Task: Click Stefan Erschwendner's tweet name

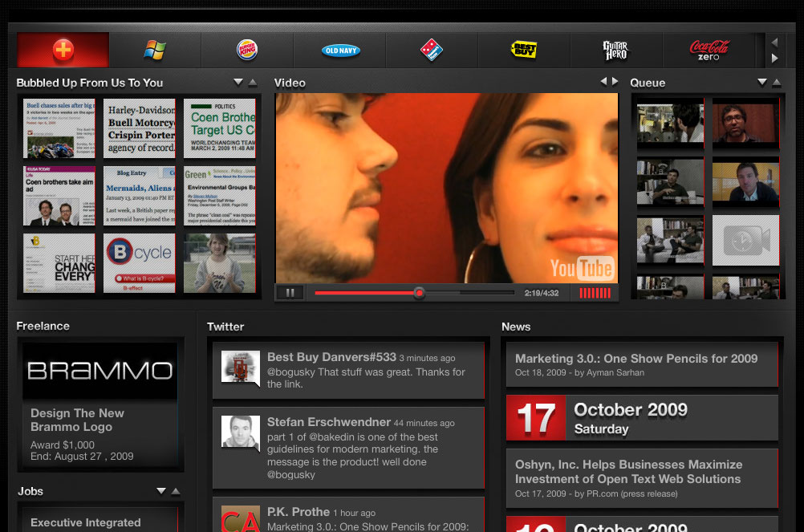Action: click(329, 422)
